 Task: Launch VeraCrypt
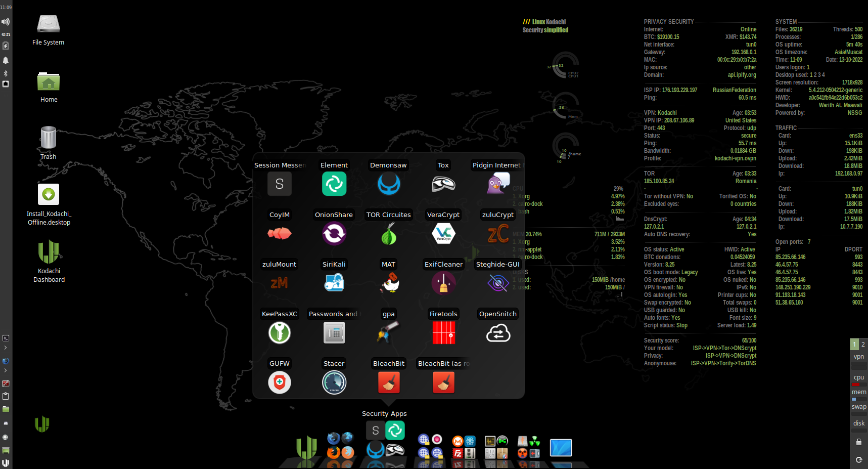click(x=443, y=233)
